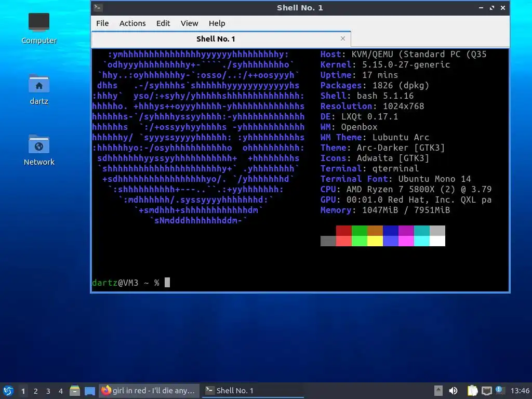Open the clipboard manager tray icon
The image size is (532, 399).
pyautogui.click(x=472, y=391)
